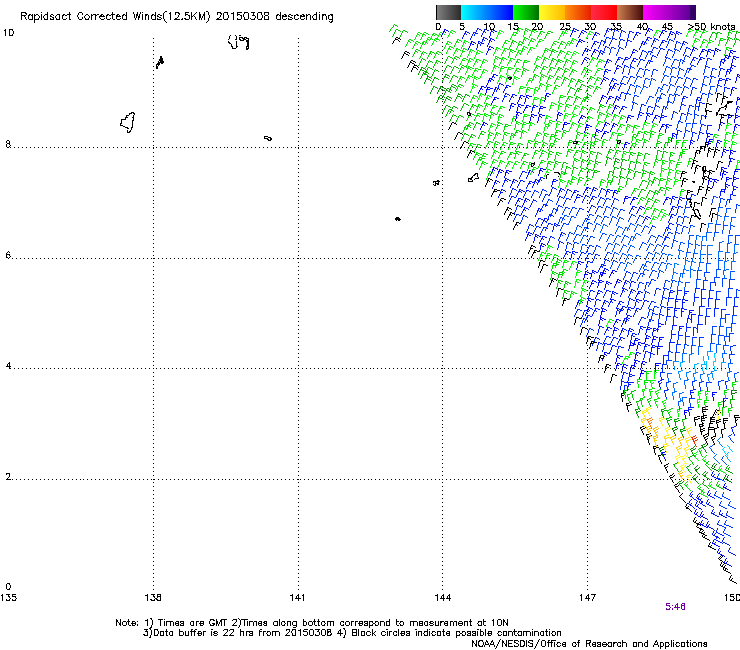Click the latitude label '10' on left axis

(8, 33)
